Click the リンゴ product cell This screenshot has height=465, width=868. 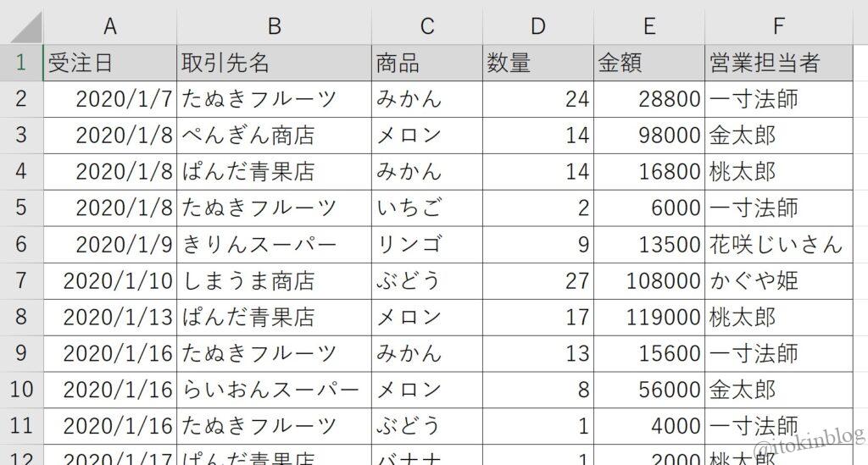click(426, 245)
